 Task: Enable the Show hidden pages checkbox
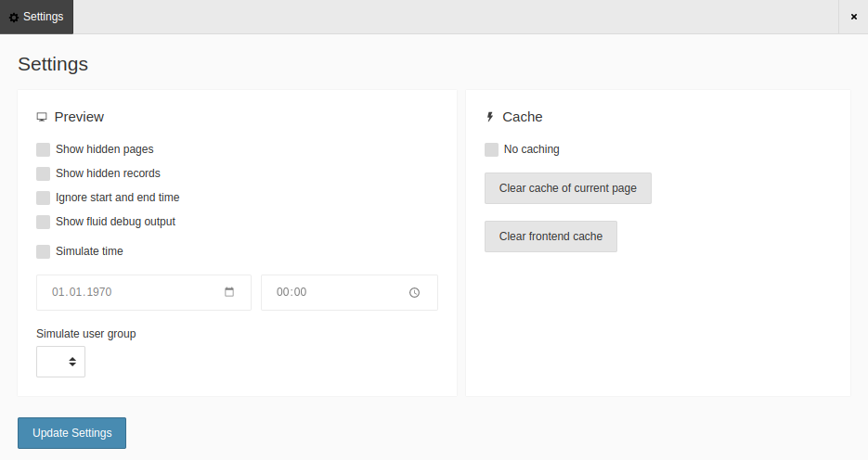[x=44, y=149]
